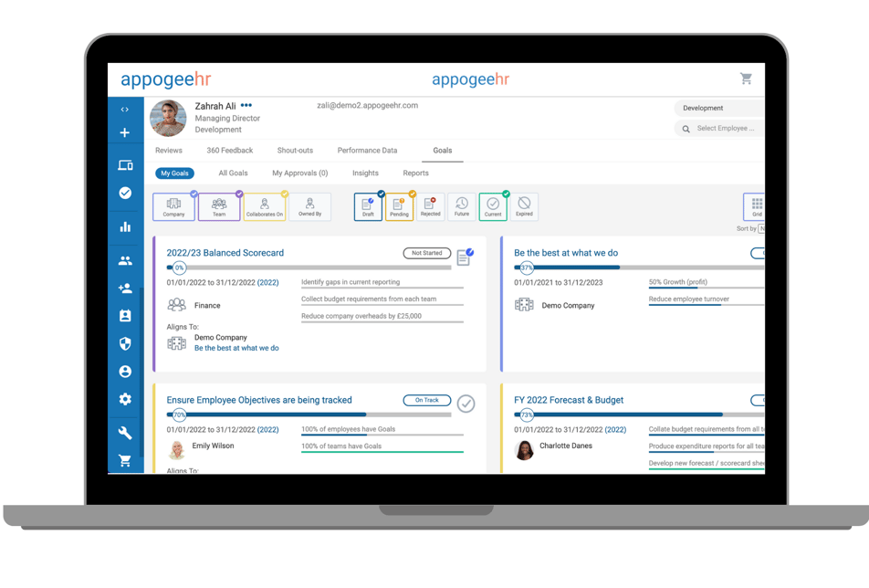Open the people group icon in sidebar

click(125, 260)
